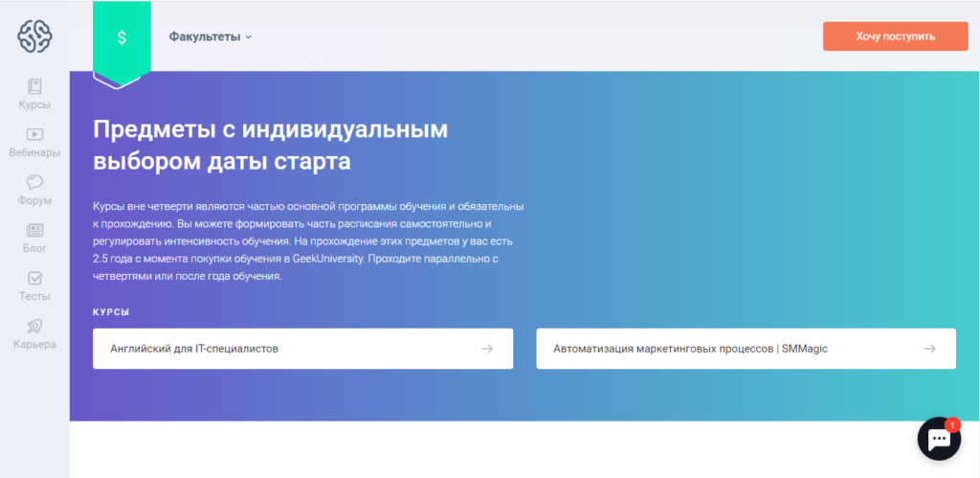Open the Forum speech bubble icon
Image resolution: width=980 pixels, height=478 pixels.
click(x=34, y=182)
